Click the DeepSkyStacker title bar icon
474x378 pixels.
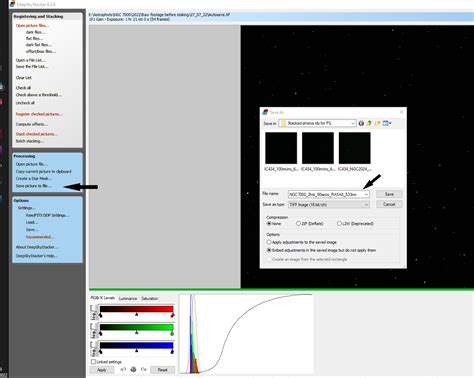12,4
